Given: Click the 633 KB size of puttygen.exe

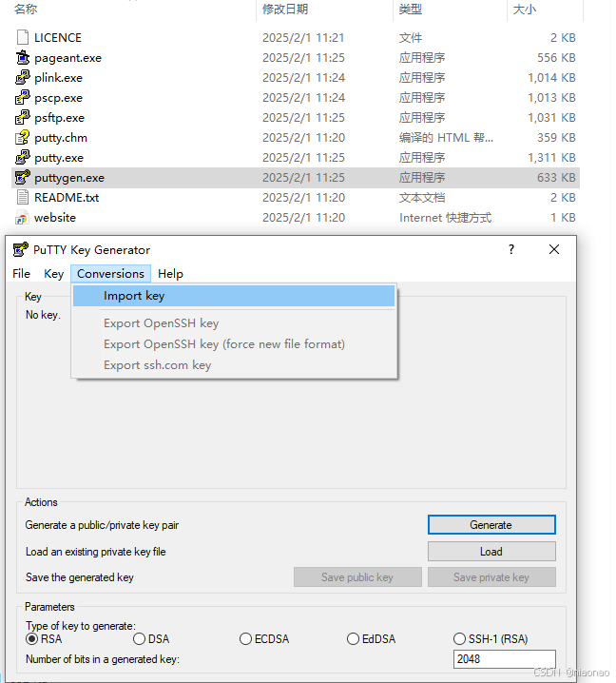Looking at the screenshot, I should (556, 178).
